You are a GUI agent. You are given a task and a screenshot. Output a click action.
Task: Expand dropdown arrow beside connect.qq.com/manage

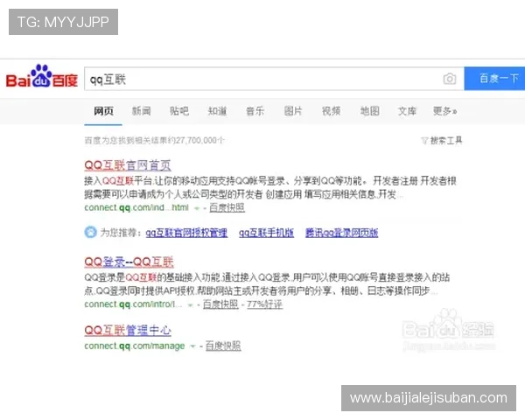pos(192,346)
